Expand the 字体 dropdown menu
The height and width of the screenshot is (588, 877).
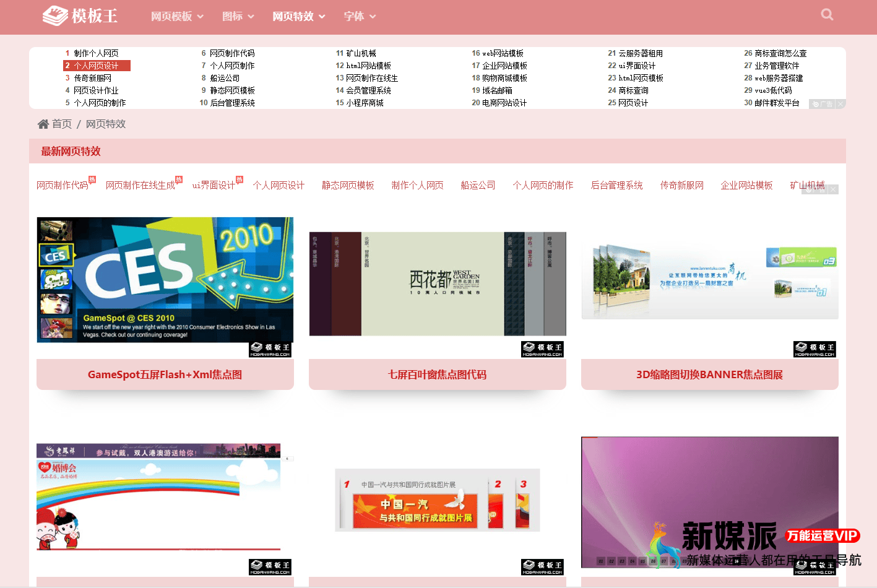pyautogui.click(x=360, y=17)
